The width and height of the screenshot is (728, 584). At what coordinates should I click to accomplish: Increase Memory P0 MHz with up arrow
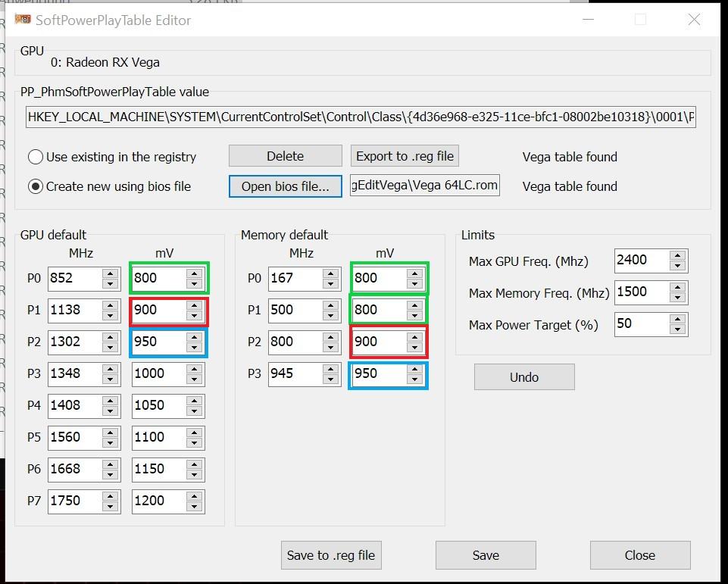pyautogui.click(x=331, y=273)
